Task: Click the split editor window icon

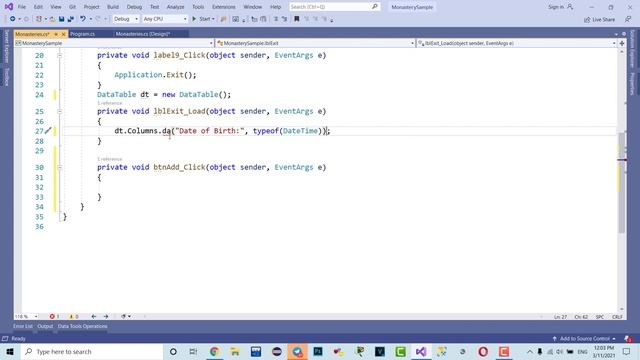Action: (622, 43)
